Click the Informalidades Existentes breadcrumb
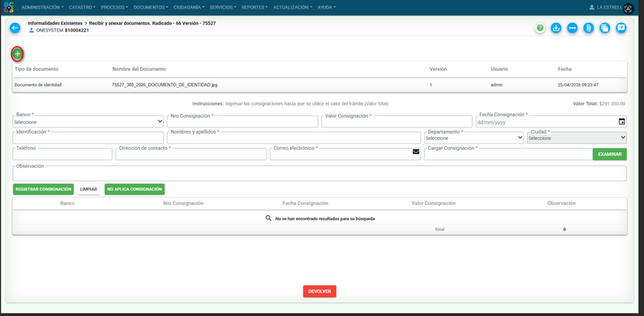This screenshot has width=644, height=316. pyautogui.click(x=55, y=23)
